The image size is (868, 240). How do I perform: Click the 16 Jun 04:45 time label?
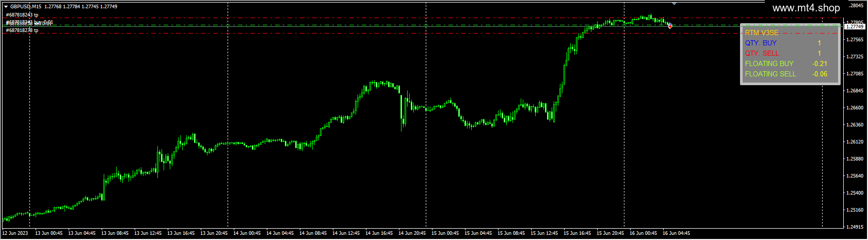click(677, 233)
